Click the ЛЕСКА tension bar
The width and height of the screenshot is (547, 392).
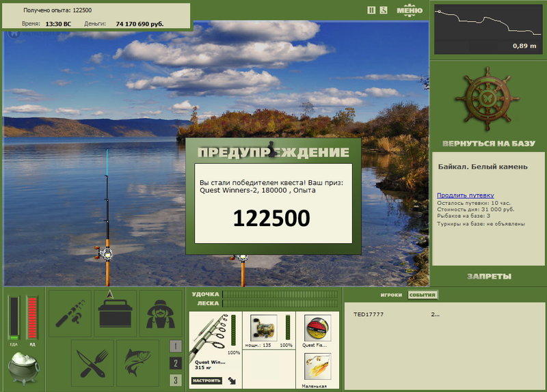tap(280, 303)
